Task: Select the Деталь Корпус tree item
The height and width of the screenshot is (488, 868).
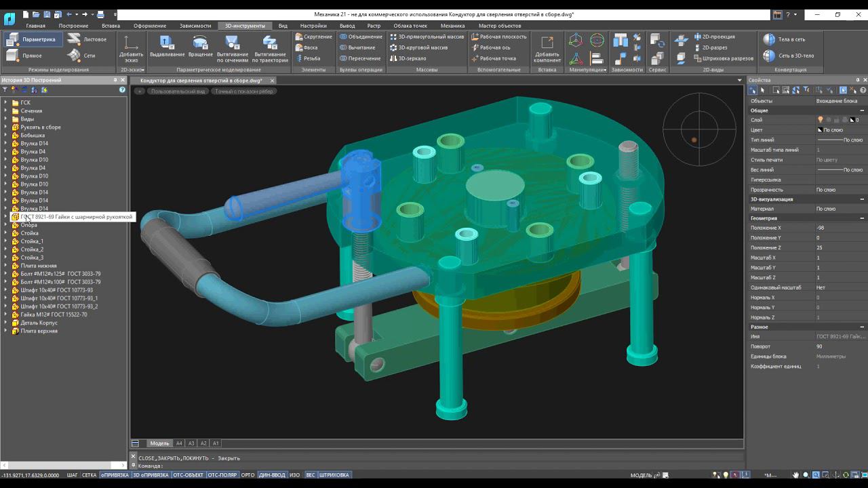Action: pos(39,323)
